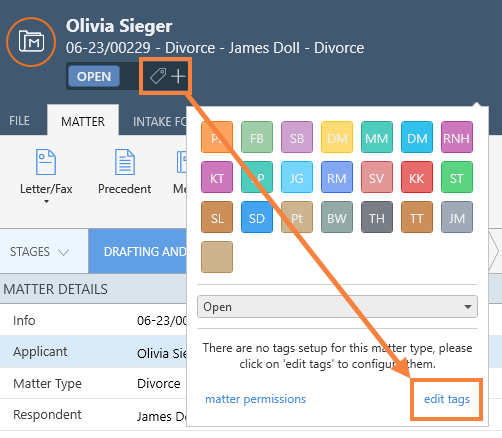Switch to the MATTER tab

(83, 121)
